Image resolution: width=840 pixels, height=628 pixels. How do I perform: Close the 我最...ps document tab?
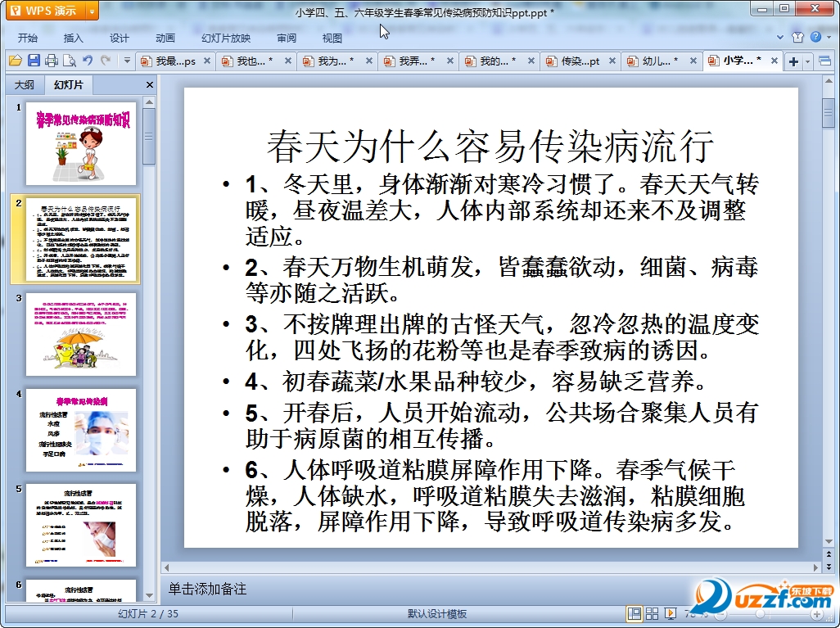207,61
